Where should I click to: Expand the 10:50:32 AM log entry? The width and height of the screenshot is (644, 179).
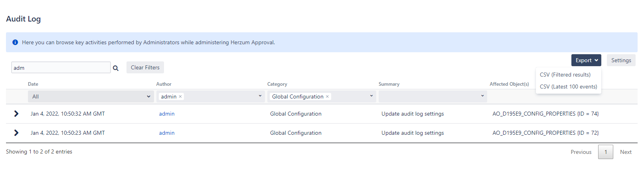point(16,114)
